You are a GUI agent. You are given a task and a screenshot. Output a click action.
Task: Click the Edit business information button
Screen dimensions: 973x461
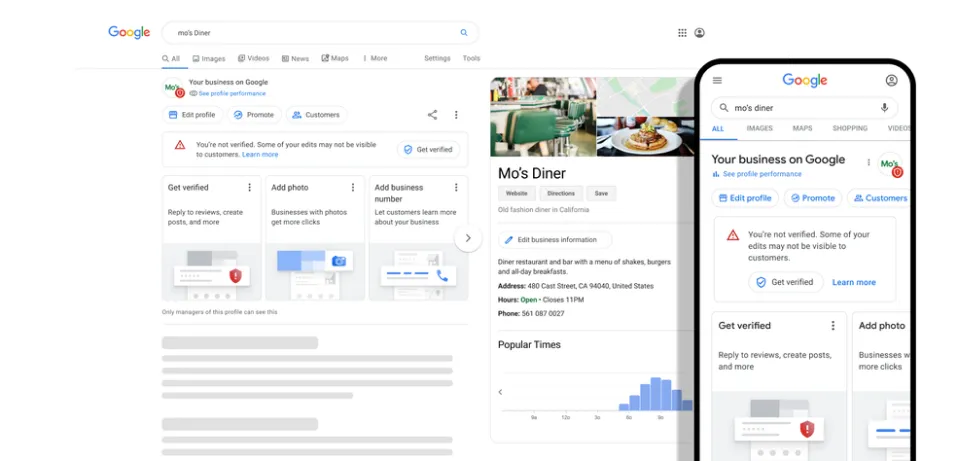click(554, 240)
